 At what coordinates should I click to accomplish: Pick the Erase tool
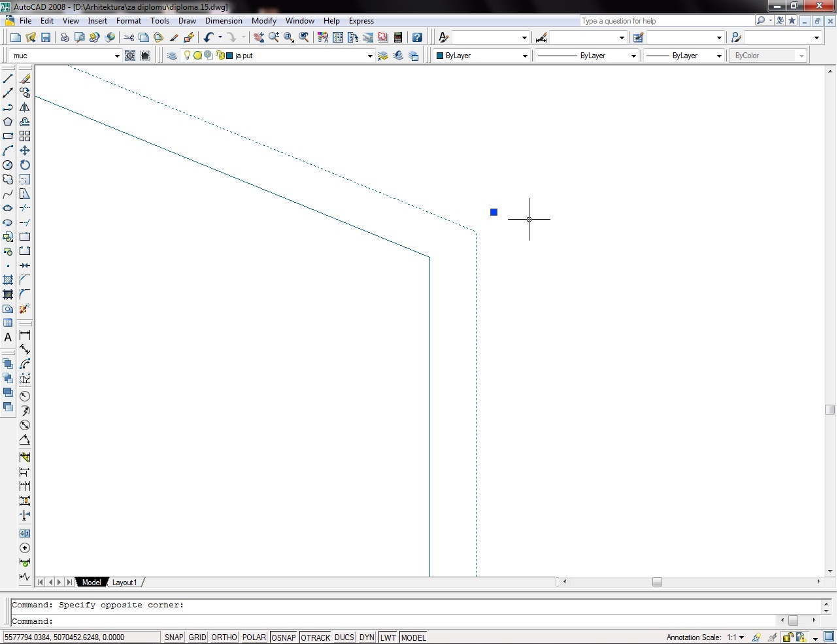coord(25,78)
